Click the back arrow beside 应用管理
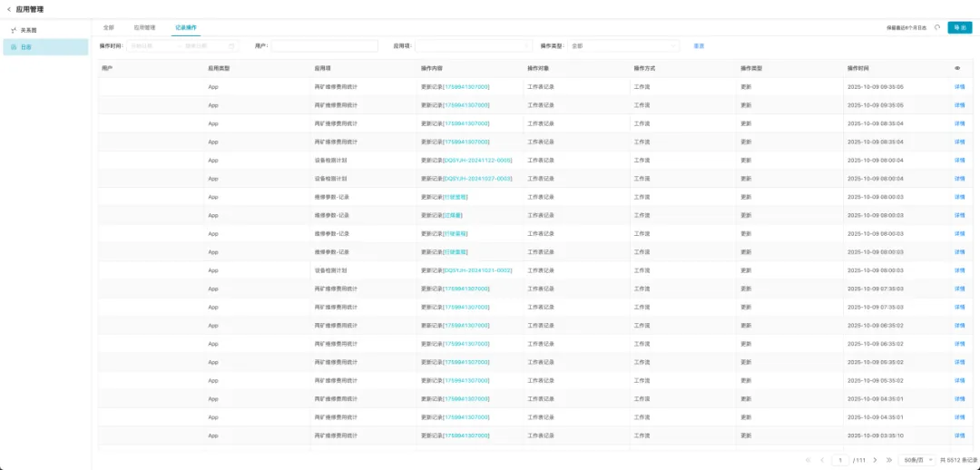This screenshot has height=470, width=980. click(x=8, y=9)
